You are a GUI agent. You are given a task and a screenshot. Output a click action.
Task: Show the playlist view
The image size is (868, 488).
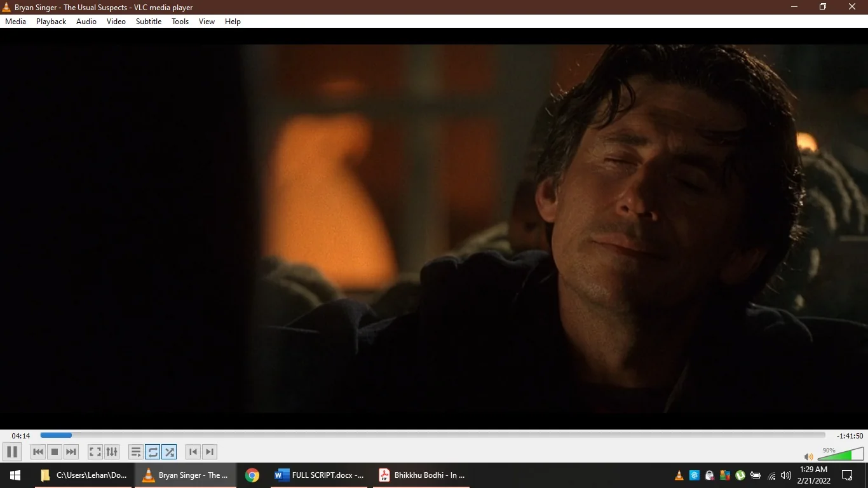tap(136, 452)
